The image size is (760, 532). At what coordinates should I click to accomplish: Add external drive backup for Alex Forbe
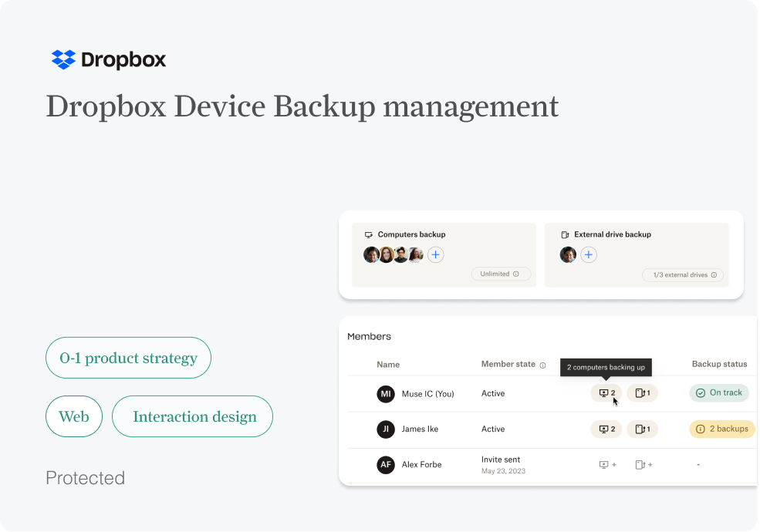point(643,465)
